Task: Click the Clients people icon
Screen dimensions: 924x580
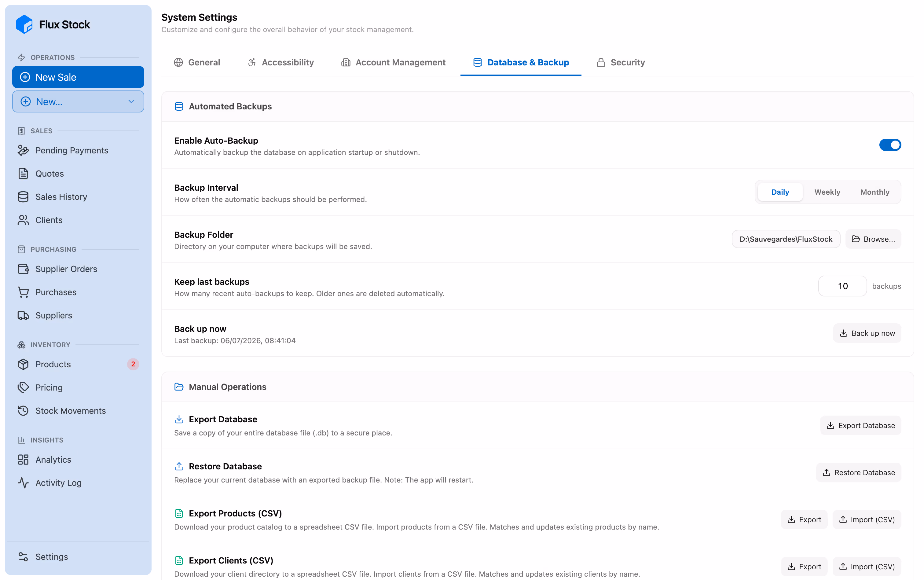Action: 23,220
